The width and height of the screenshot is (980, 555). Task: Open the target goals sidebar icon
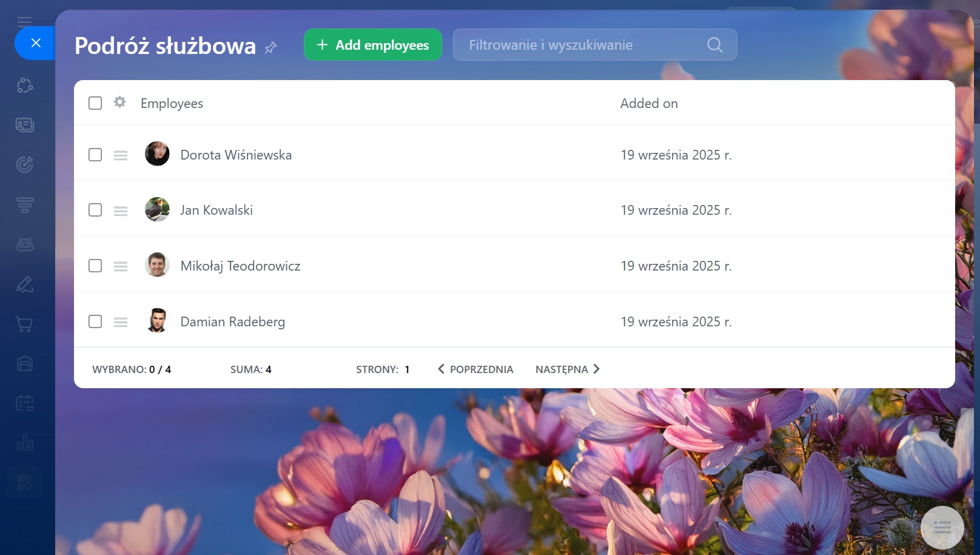click(x=25, y=164)
